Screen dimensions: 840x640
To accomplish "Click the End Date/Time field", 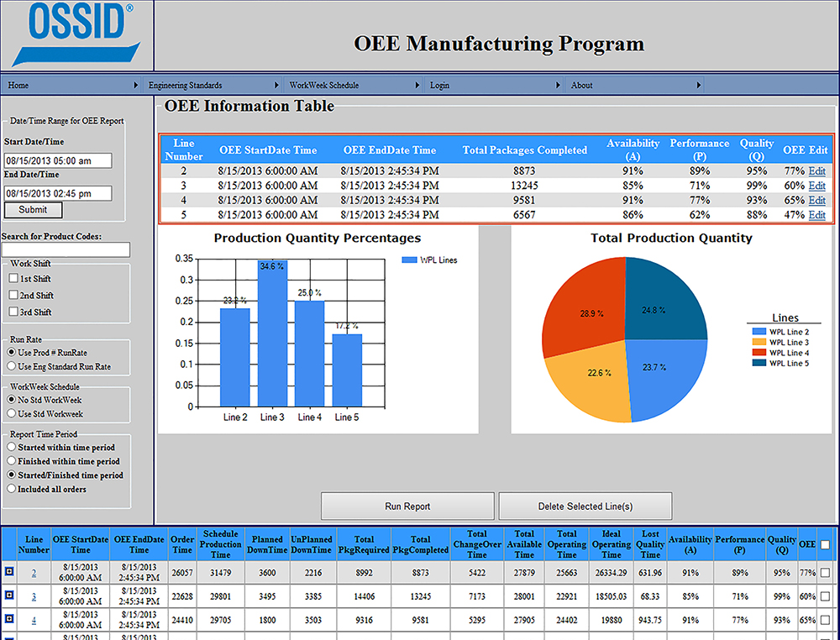I will 58,193.
